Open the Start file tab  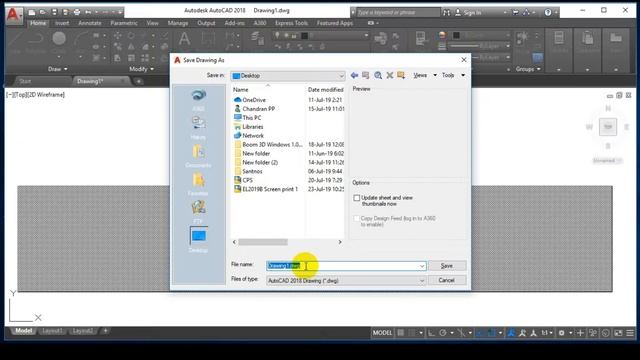[25, 81]
